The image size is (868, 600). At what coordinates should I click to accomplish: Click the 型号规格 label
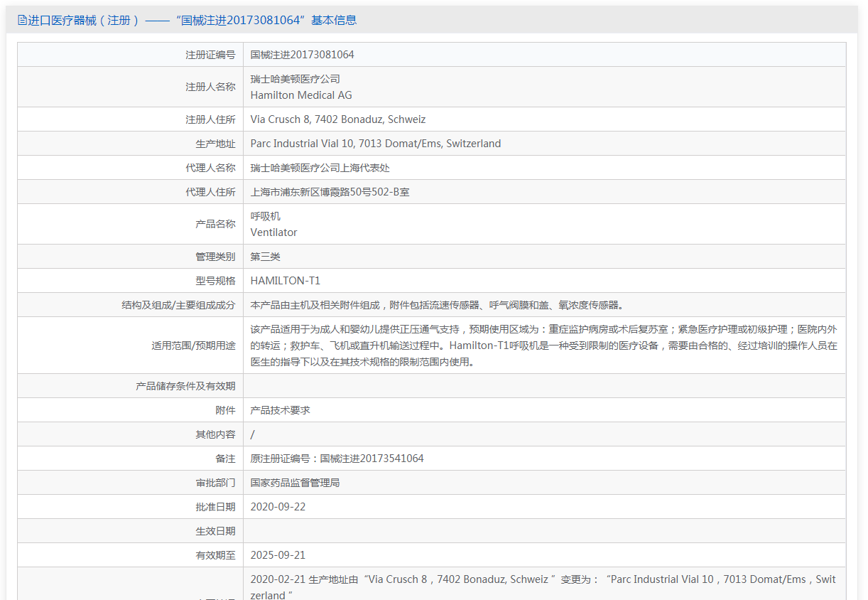click(x=215, y=281)
